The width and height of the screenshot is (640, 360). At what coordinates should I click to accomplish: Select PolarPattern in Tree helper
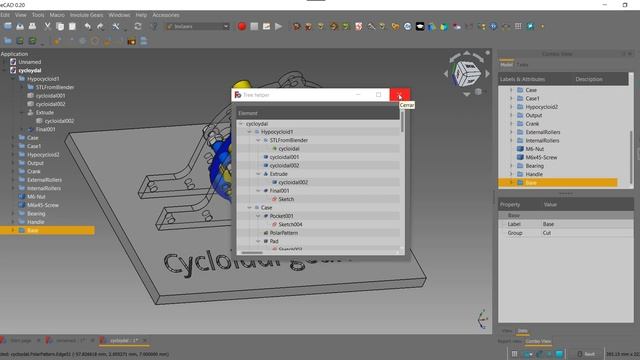click(284, 233)
